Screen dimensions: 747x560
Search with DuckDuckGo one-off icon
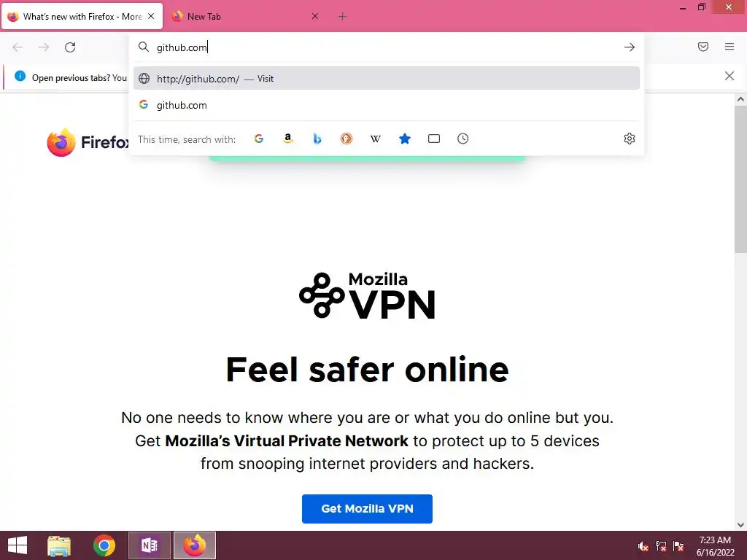tap(347, 139)
